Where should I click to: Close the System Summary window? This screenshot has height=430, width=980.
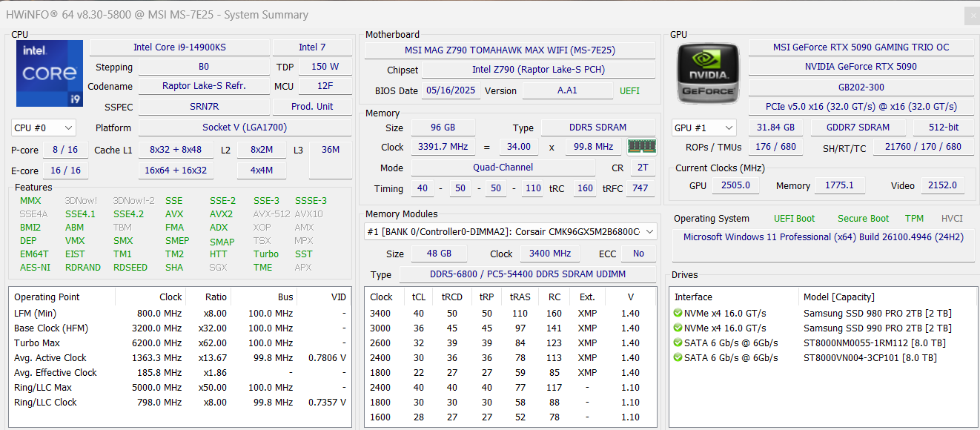pyautogui.click(x=970, y=16)
